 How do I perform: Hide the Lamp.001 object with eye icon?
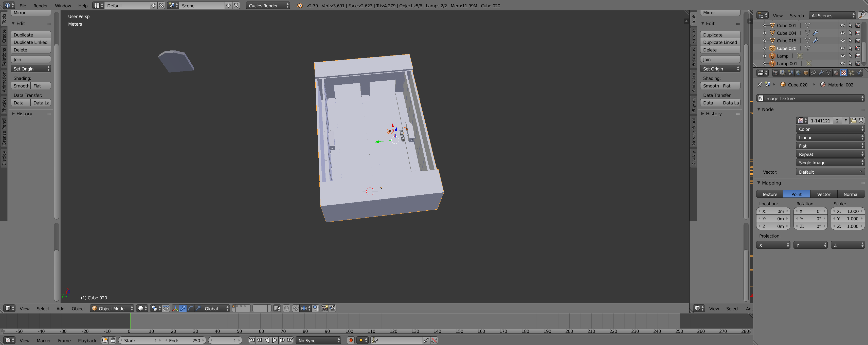coord(842,63)
